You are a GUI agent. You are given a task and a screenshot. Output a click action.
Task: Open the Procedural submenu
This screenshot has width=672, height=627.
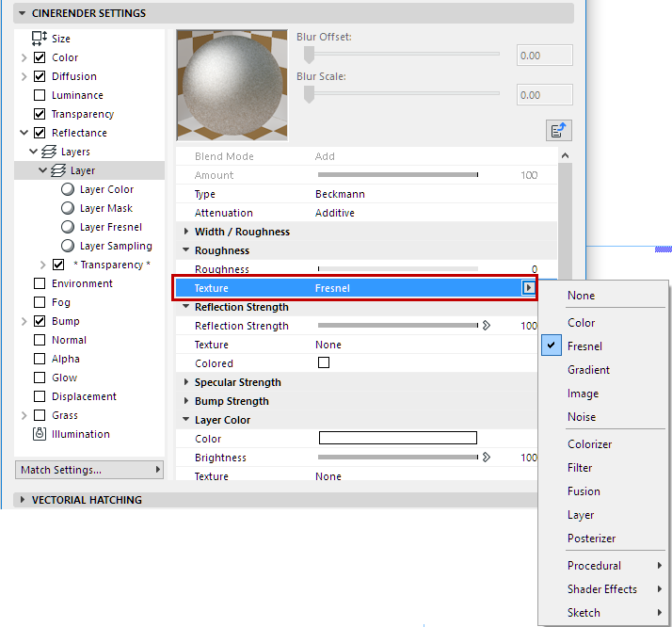click(603, 566)
